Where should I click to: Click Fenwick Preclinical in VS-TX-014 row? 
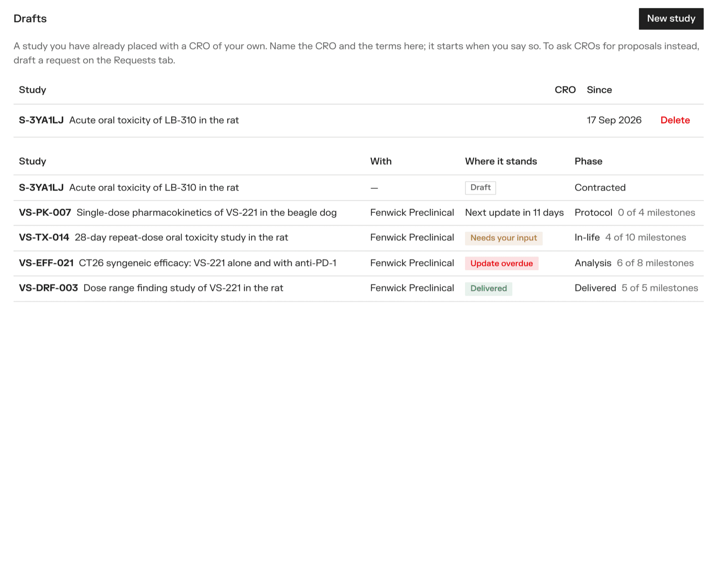click(412, 238)
